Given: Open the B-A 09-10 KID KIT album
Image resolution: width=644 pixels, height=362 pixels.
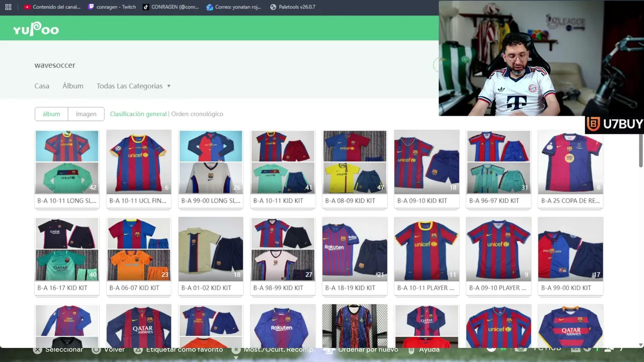Looking at the screenshot, I should coord(427,169).
